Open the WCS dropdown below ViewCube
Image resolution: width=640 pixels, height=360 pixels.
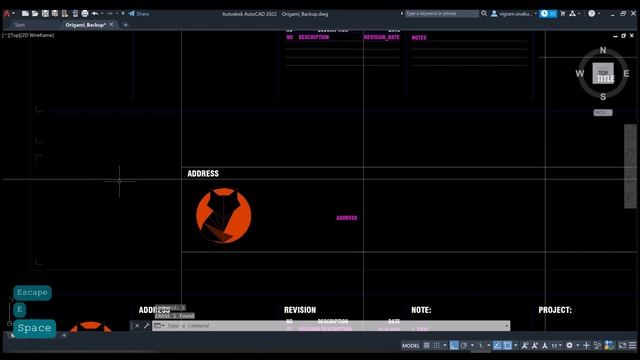[x=603, y=112]
